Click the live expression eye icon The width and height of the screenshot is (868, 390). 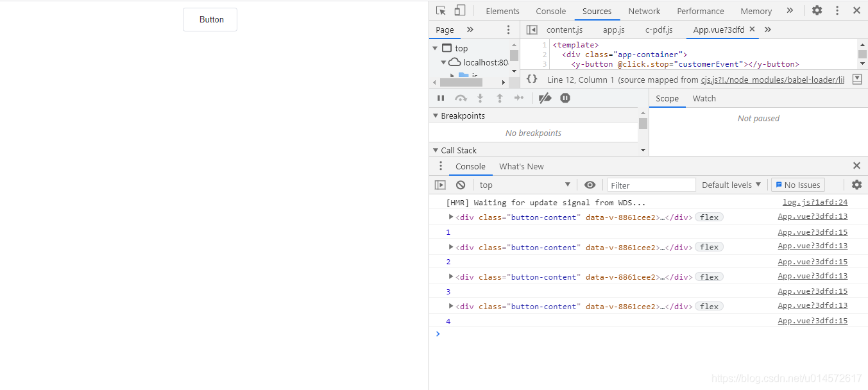pyautogui.click(x=590, y=185)
